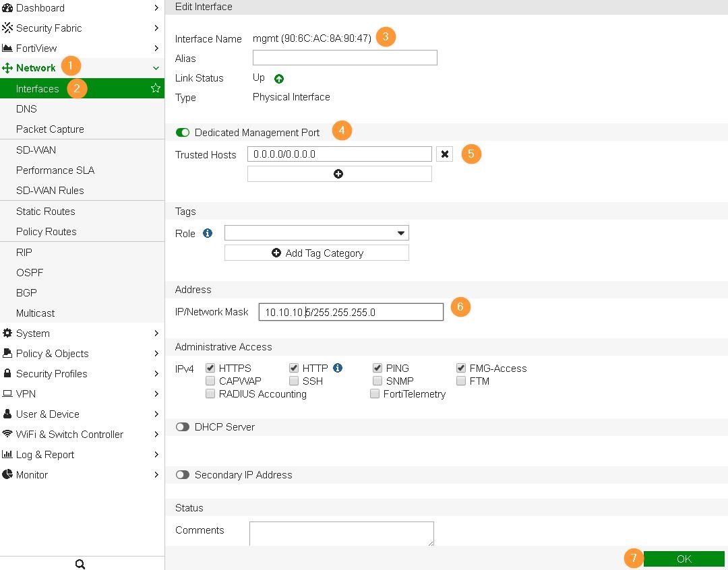Click the Role info icon
This screenshot has width=728, height=570.
click(208, 233)
